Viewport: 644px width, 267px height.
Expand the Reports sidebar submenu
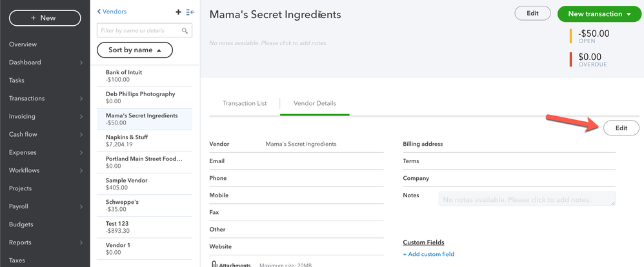coord(81,243)
